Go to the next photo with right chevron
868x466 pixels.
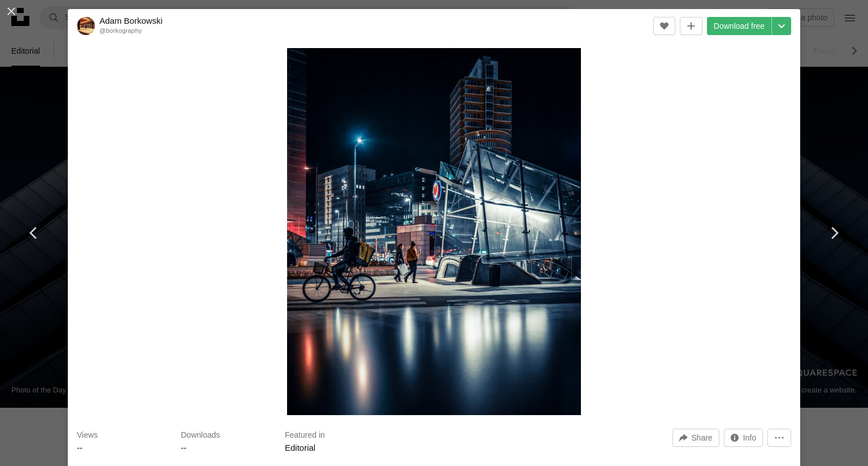pyautogui.click(x=835, y=233)
